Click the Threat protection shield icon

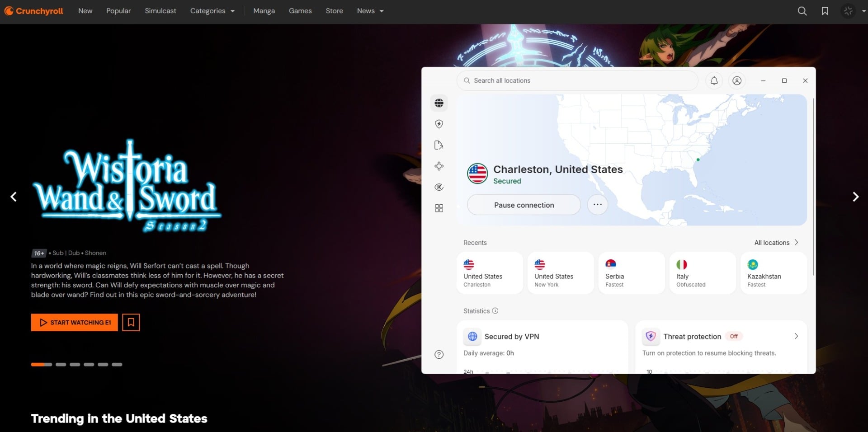pyautogui.click(x=651, y=337)
